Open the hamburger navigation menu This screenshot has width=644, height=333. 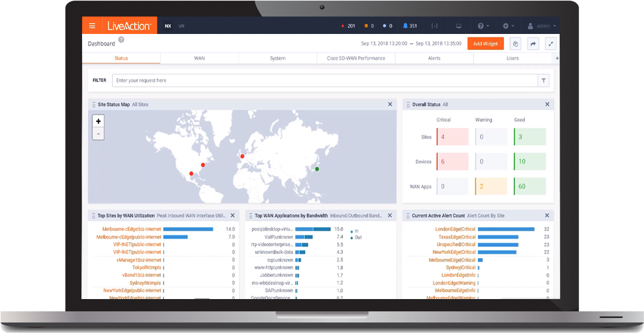(x=92, y=26)
